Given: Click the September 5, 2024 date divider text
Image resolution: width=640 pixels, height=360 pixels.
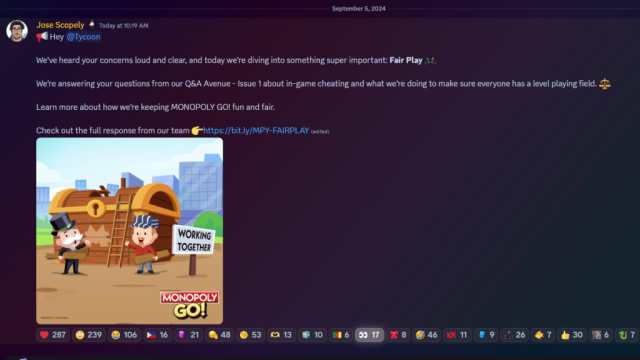Looking at the screenshot, I should (x=359, y=8).
